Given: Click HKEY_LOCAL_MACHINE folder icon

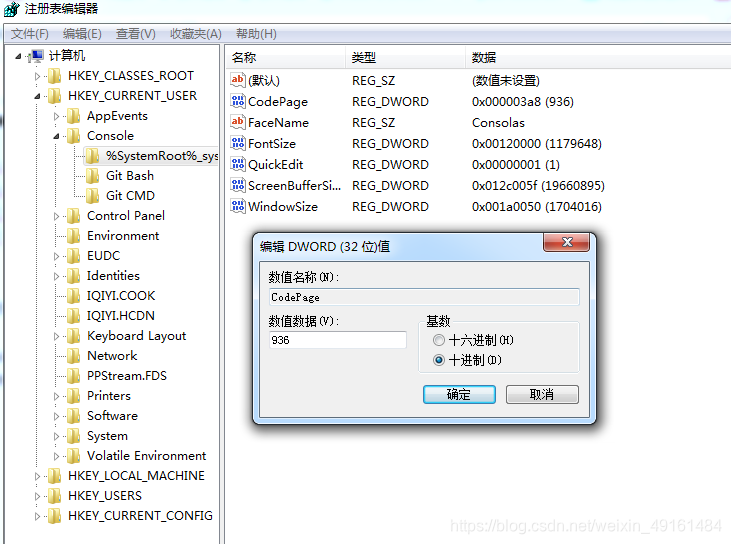Looking at the screenshot, I should pyautogui.click(x=55, y=476).
